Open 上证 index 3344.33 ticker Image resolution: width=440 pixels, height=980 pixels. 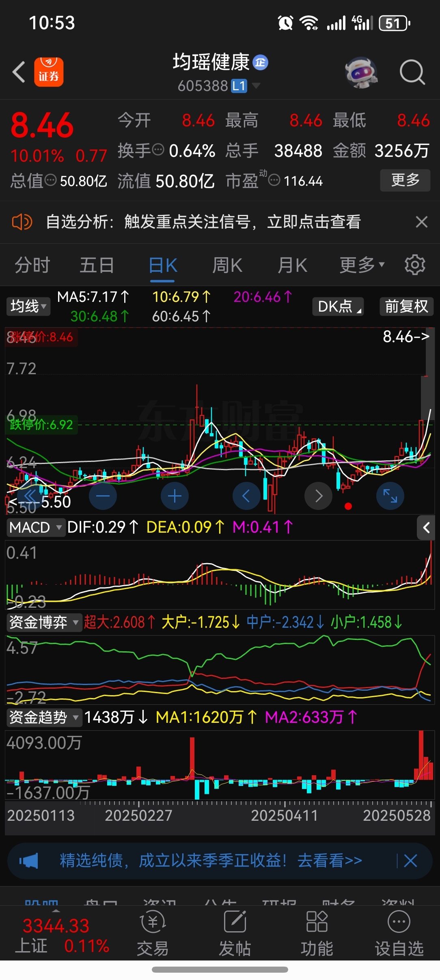click(62, 936)
